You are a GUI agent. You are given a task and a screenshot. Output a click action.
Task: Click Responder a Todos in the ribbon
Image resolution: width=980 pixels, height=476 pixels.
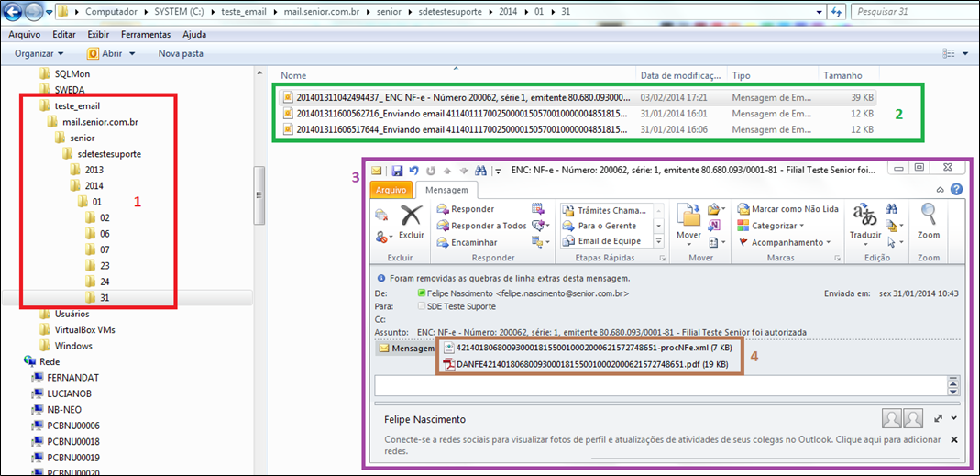pyautogui.click(x=481, y=226)
